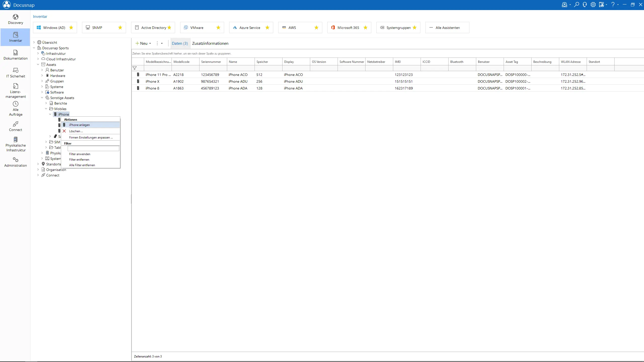Choose iPhone anlegen in context menu
The image size is (644, 362).
91,125
